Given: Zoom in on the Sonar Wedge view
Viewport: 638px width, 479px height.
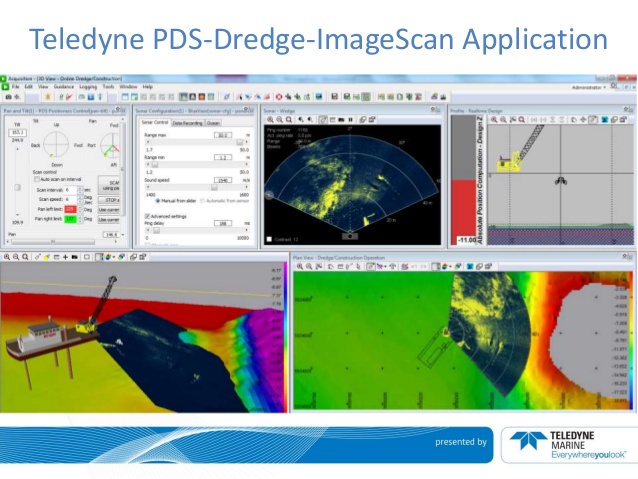Looking at the screenshot, I should [270, 120].
